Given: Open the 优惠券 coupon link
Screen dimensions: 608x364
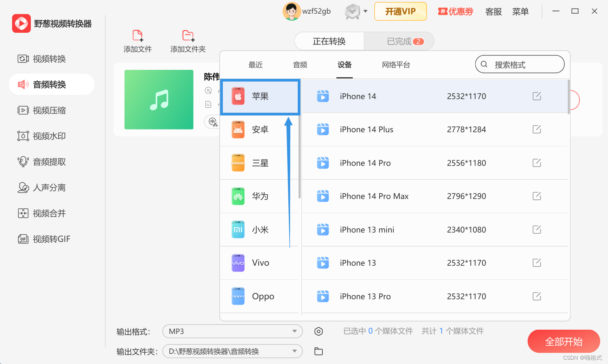Looking at the screenshot, I should coord(456,11).
